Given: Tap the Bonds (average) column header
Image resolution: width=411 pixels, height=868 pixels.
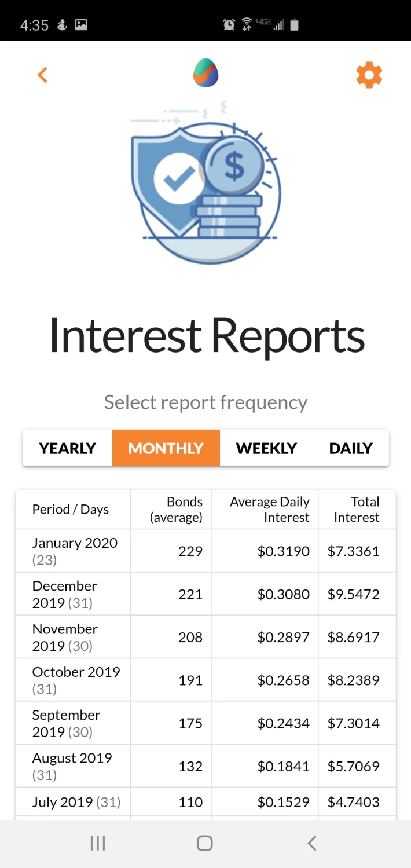Looking at the screenshot, I should pyautogui.click(x=176, y=510).
